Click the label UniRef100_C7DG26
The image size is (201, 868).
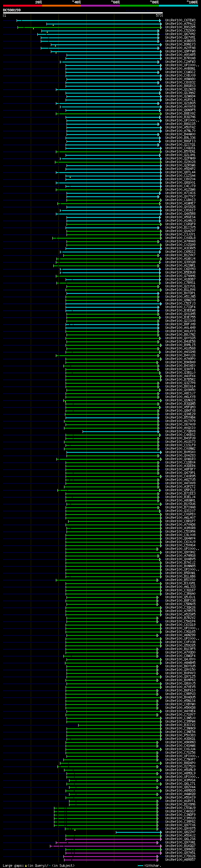pos(180,856)
